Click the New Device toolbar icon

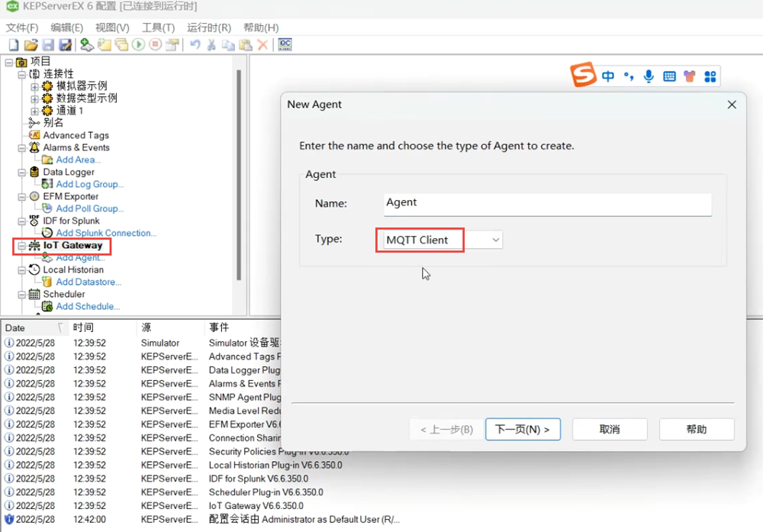[104, 45]
